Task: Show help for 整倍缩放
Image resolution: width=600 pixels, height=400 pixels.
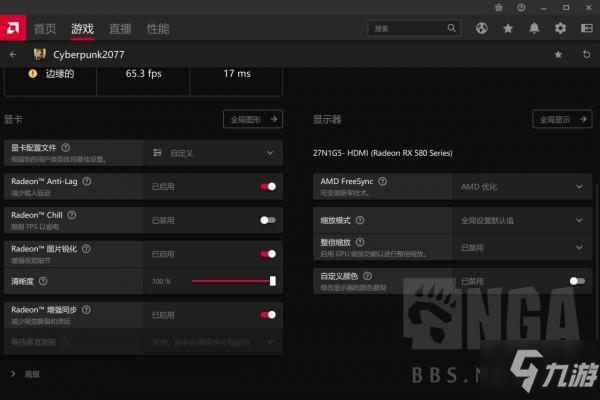Action: (360, 242)
